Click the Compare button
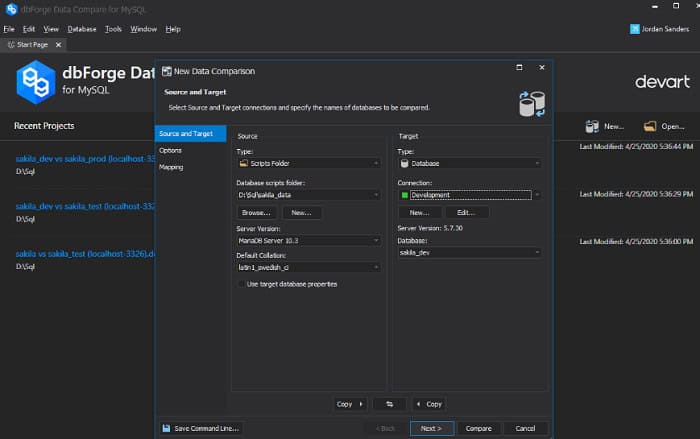The image size is (700, 439). pyautogui.click(x=479, y=428)
